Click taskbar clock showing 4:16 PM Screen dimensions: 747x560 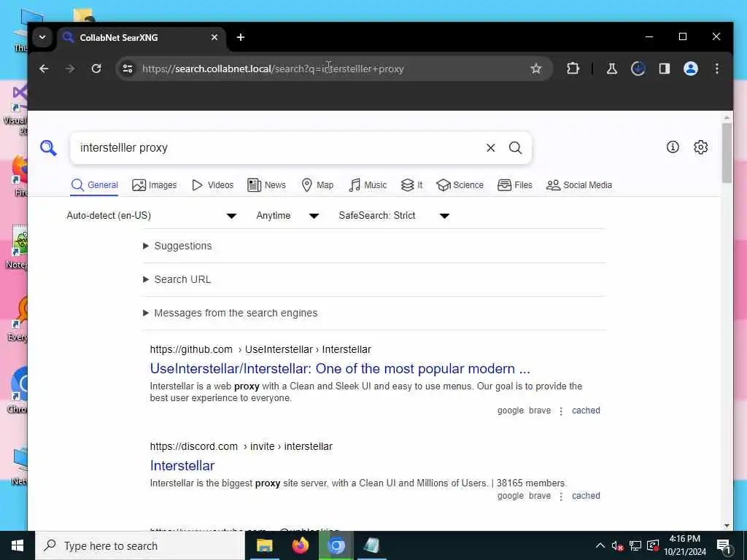685,545
